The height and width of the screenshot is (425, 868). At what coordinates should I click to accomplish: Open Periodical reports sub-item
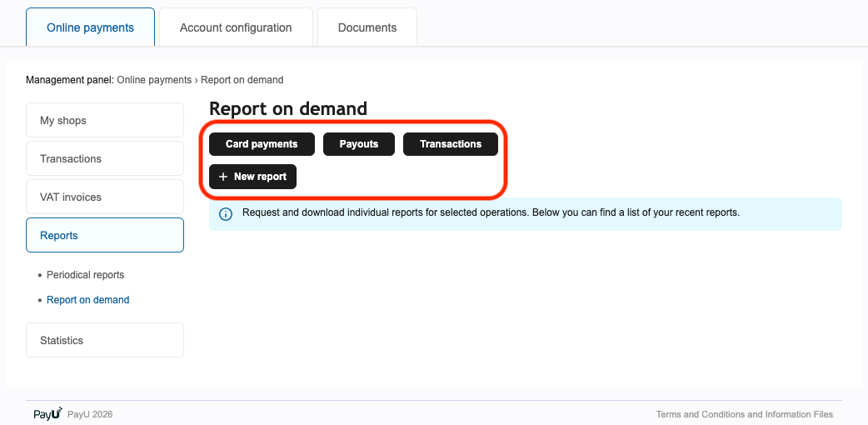[85, 275]
